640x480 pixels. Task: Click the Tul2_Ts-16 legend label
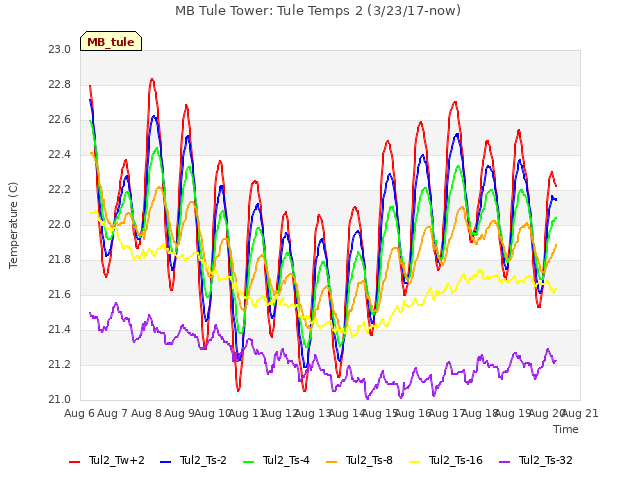click(456, 460)
